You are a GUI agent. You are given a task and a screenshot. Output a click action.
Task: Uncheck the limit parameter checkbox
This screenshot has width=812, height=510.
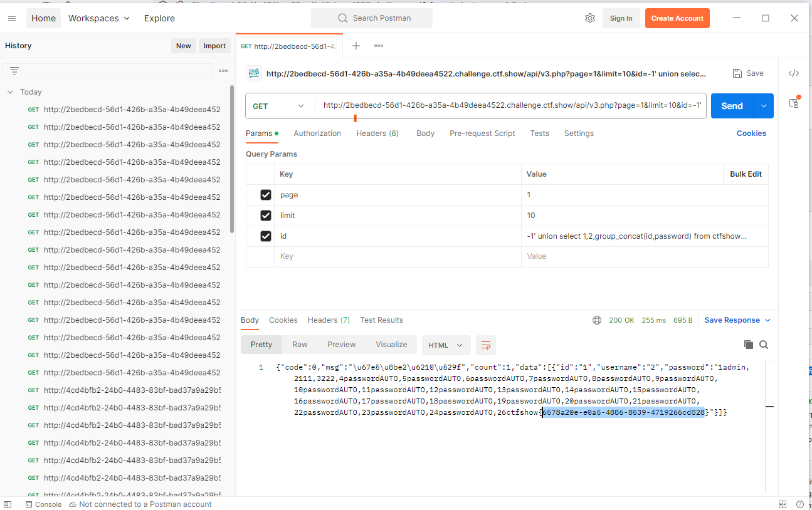[266, 216]
